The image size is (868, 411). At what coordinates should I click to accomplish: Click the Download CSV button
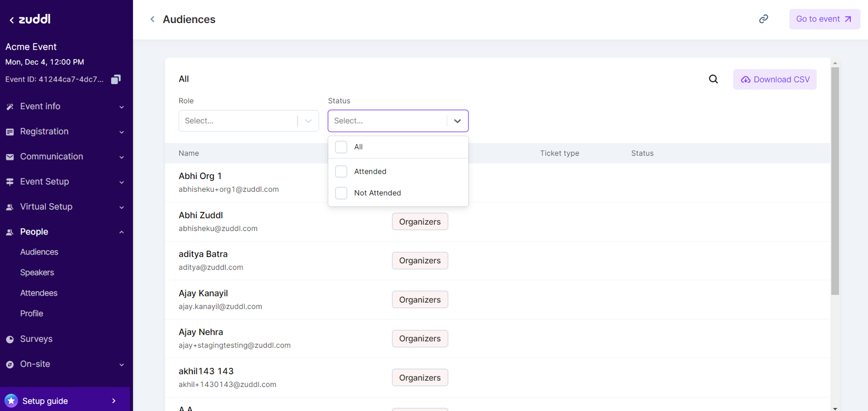tap(774, 80)
